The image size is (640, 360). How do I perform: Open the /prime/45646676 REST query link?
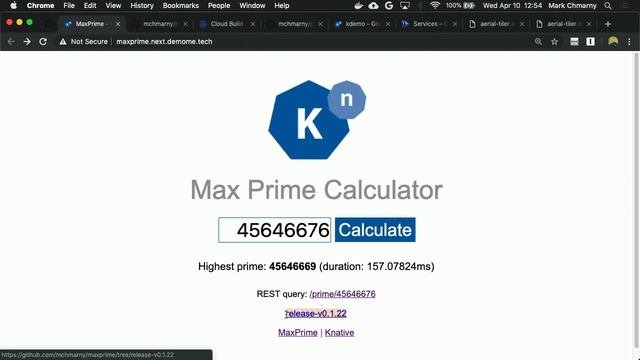pos(342,294)
